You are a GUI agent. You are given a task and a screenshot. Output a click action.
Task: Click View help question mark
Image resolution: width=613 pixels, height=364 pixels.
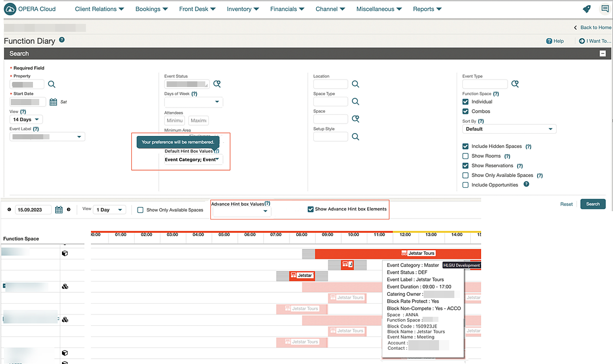coord(23,111)
